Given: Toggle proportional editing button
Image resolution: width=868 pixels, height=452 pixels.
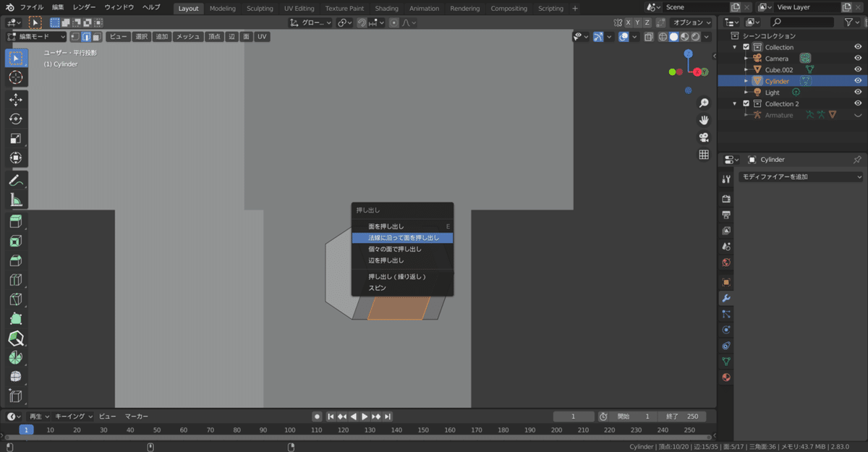Looking at the screenshot, I should tap(394, 22).
